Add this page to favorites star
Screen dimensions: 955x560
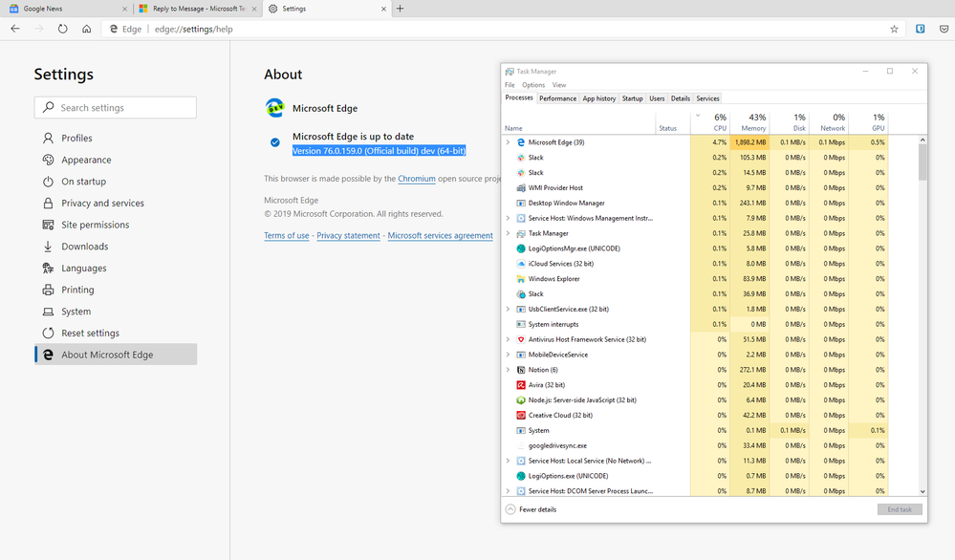tap(894, 29)
